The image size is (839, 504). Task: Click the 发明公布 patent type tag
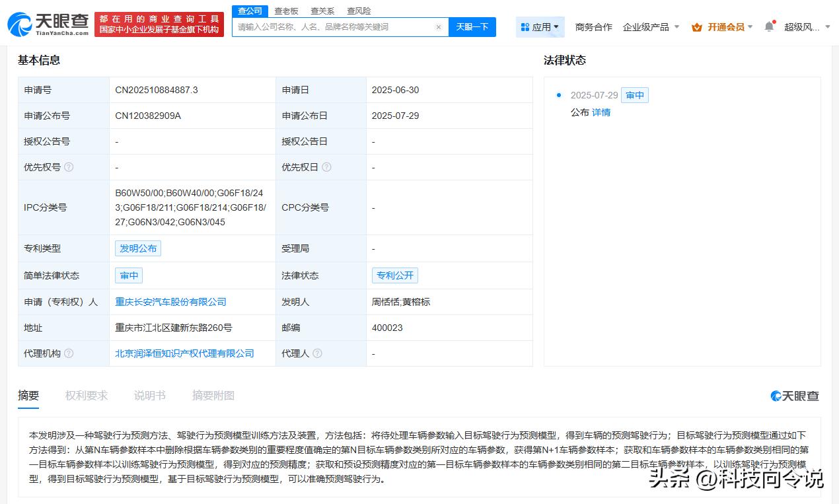pyautogui.click(x=138, y=248)
